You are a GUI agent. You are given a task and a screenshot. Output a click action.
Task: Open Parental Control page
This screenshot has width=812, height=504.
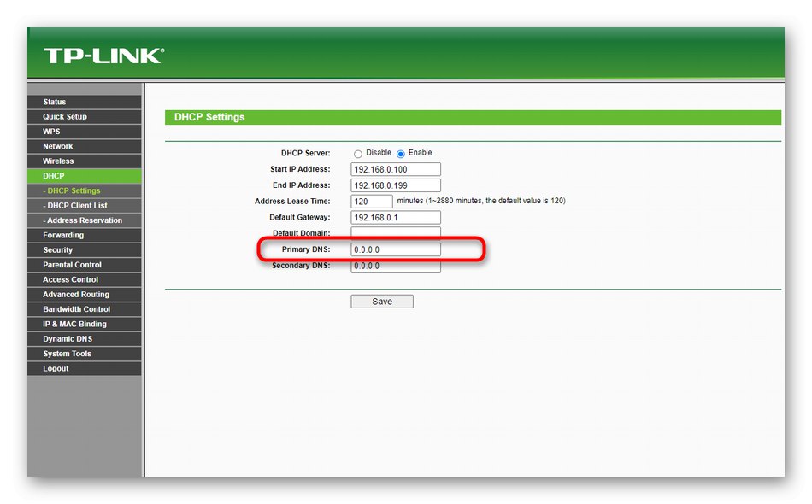click(x=85, y=265)
